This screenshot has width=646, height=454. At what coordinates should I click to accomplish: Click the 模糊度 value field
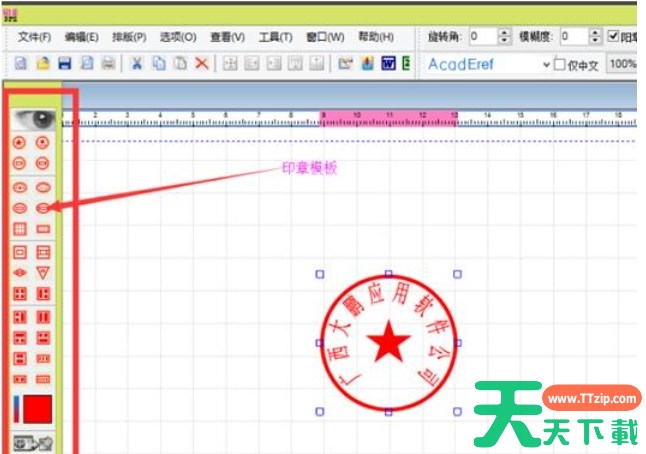pos(574,36)
